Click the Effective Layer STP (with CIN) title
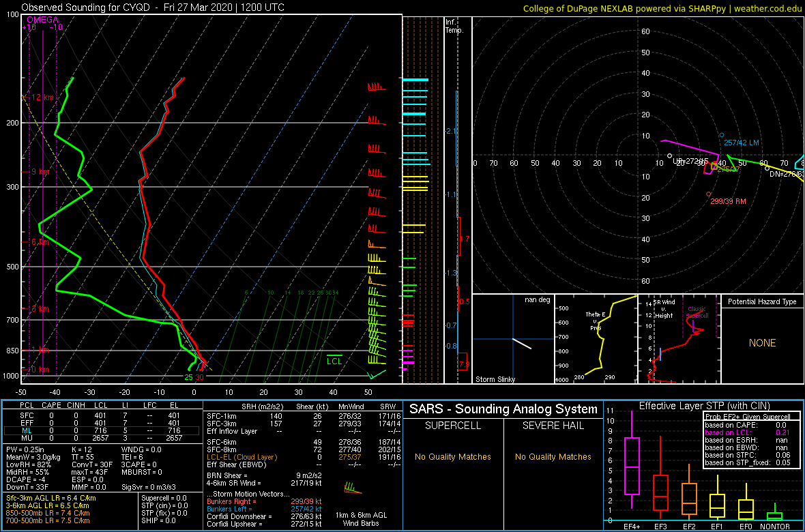The image size is (805, 532). pos(704,406)
